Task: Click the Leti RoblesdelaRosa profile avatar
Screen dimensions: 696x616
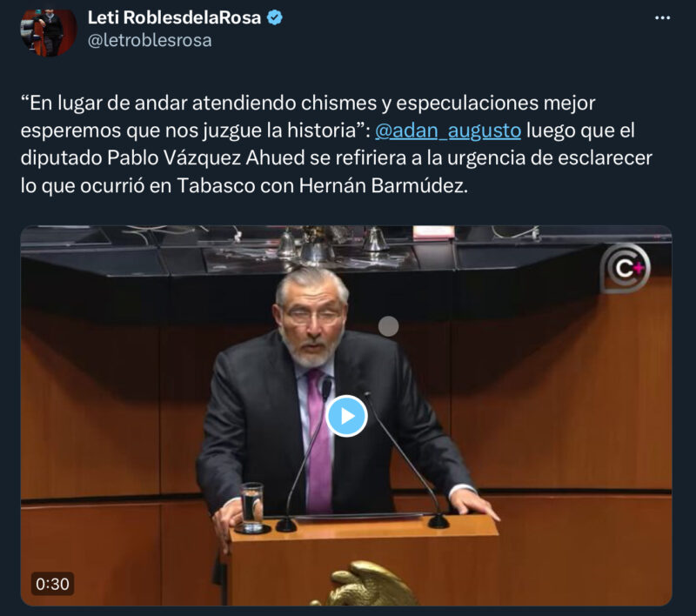Action: [49, 31]
